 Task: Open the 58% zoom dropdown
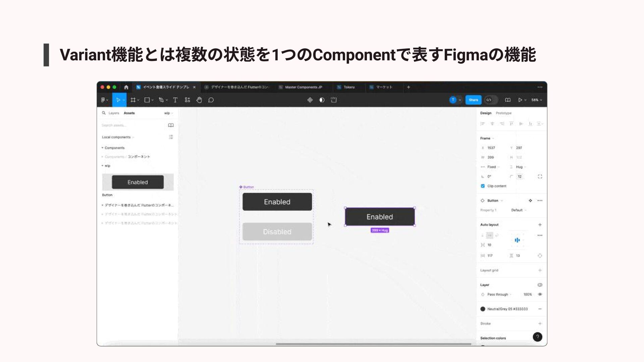click(x=536, y=100)
